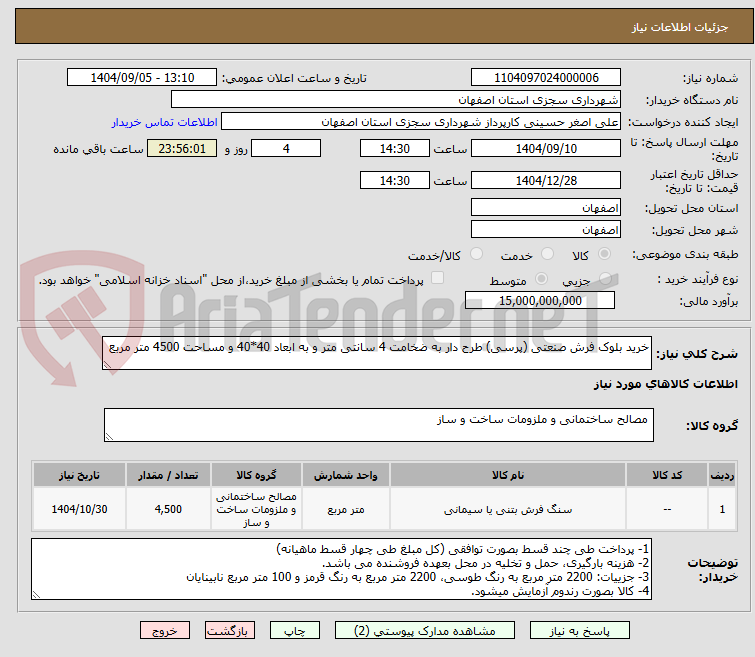Click the ایجاد کننده درخواست field
This screenshot has width=755, height=657.
click(x=421, y=122)
